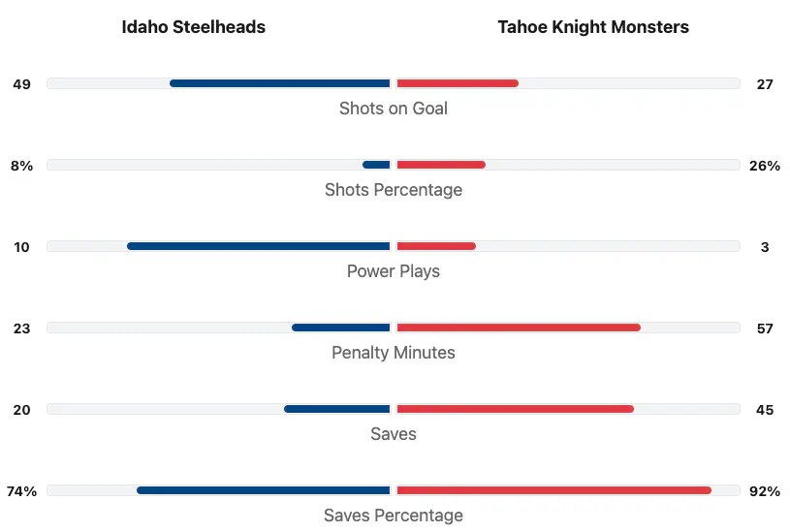Viewport: 790px width, 532px height.
Task: Click the red Saves bar
Action: click(x=515, y=409)
